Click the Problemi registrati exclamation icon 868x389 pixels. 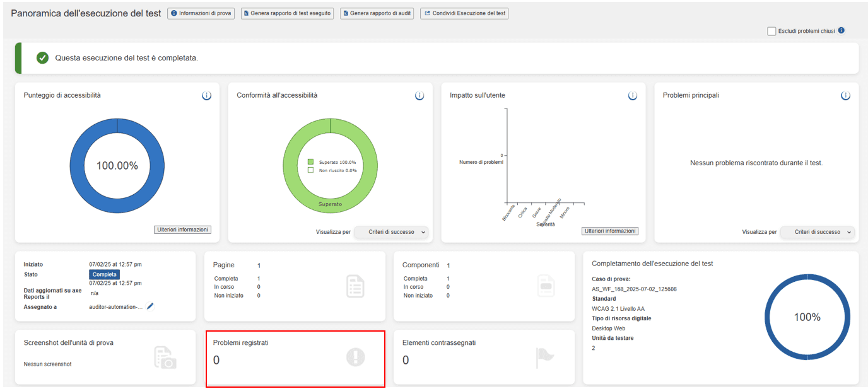(356, 357)
